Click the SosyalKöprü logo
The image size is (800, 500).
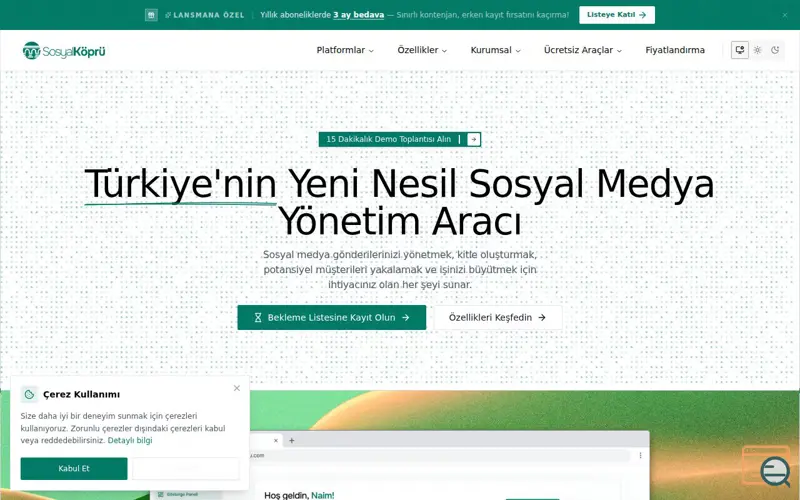pyautogui.click(x=64, y=51)
